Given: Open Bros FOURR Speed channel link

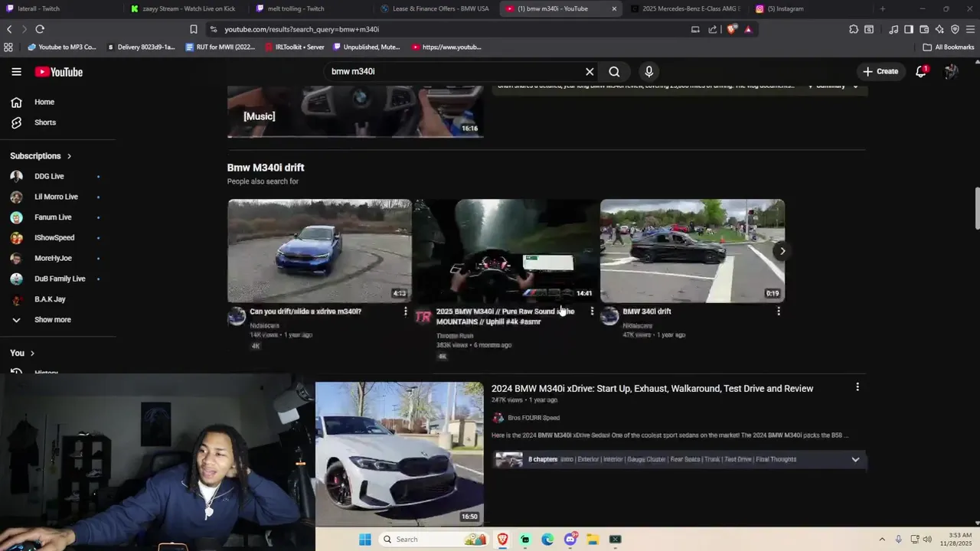Looking at the screenshot, I should [x=534, y=418].
